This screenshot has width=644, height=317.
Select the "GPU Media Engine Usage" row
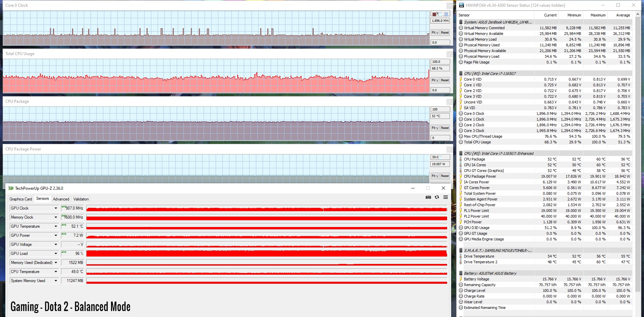coord(545,239)
